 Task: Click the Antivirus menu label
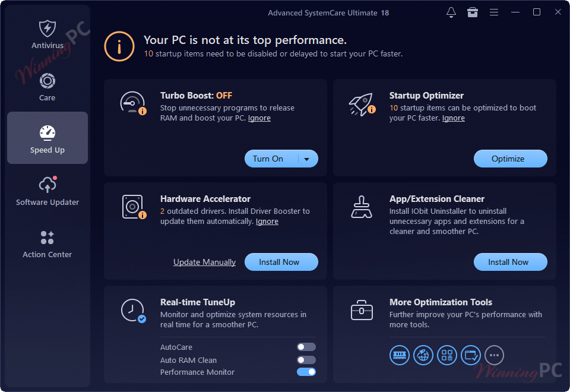coord(47,46)
